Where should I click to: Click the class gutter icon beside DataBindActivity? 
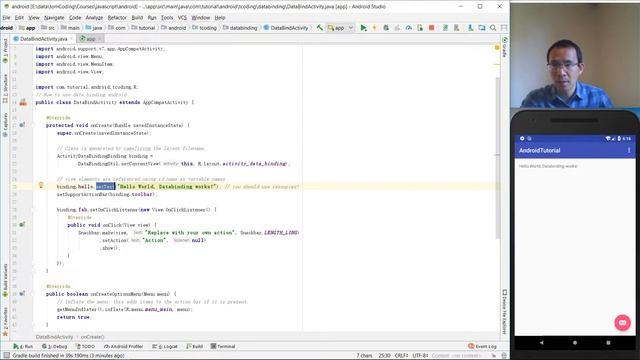point(23,102)
